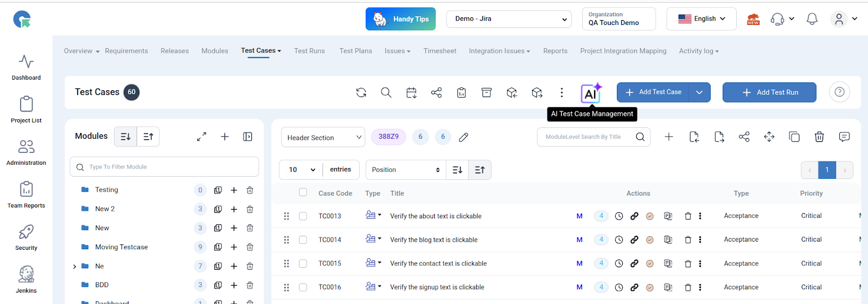The width and height of the screenshot is (868, 304).
Task: Click the pencil edit icon beside Header Section
Action: coord(463,138)
